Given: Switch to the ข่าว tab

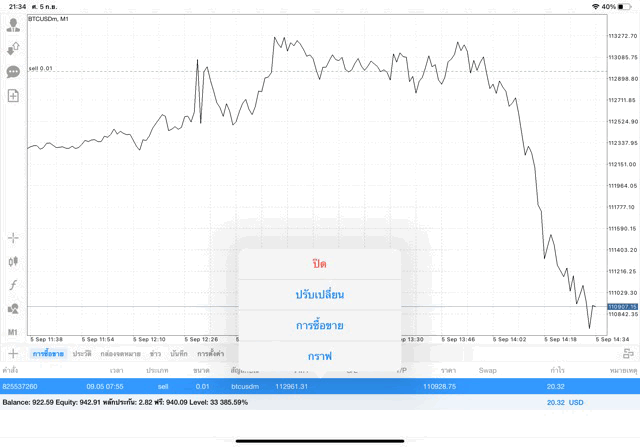Looking at the screenshot, I should 155,354.
